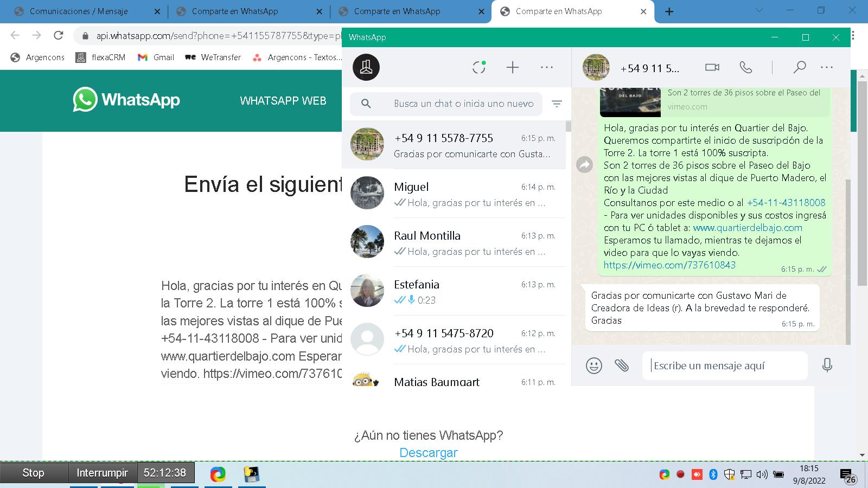
Task: Open the contact avatar in the chat header
Action: tap(596, 67)
